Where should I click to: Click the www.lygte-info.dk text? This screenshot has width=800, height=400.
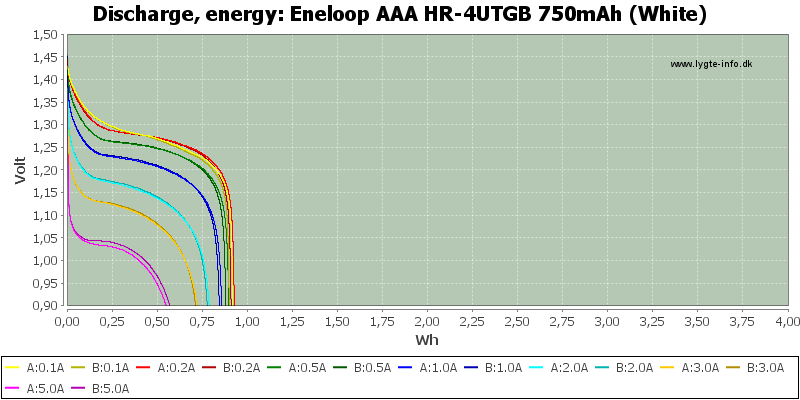click(x=711, y=64)
